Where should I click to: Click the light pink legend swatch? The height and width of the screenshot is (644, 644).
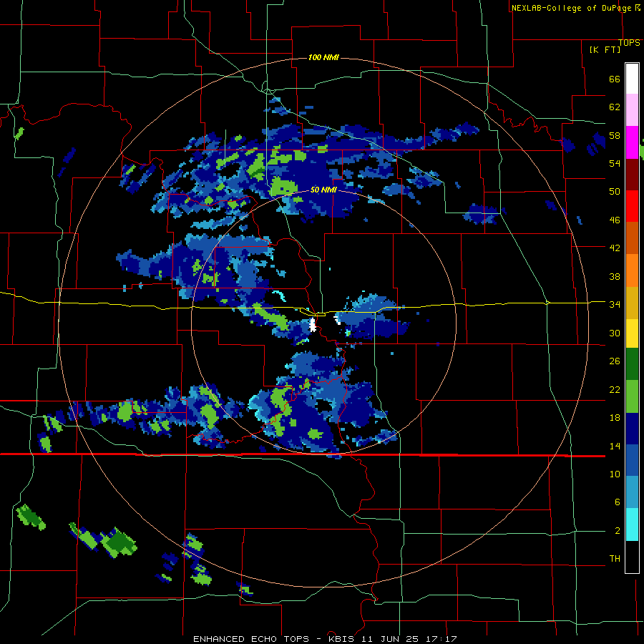[632, 110]
